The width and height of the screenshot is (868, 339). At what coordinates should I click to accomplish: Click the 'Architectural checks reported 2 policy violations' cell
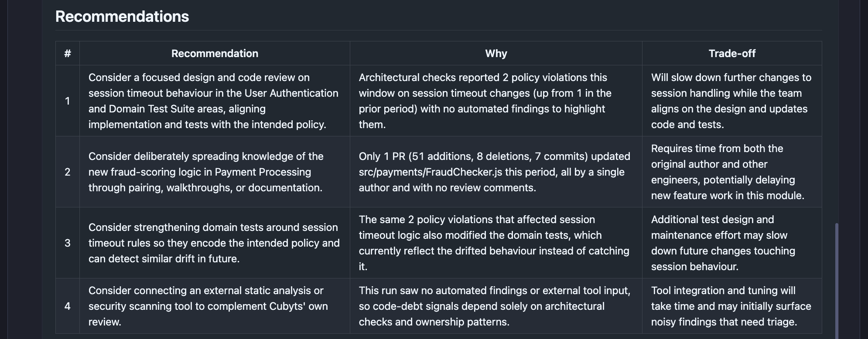pos(496,101)
